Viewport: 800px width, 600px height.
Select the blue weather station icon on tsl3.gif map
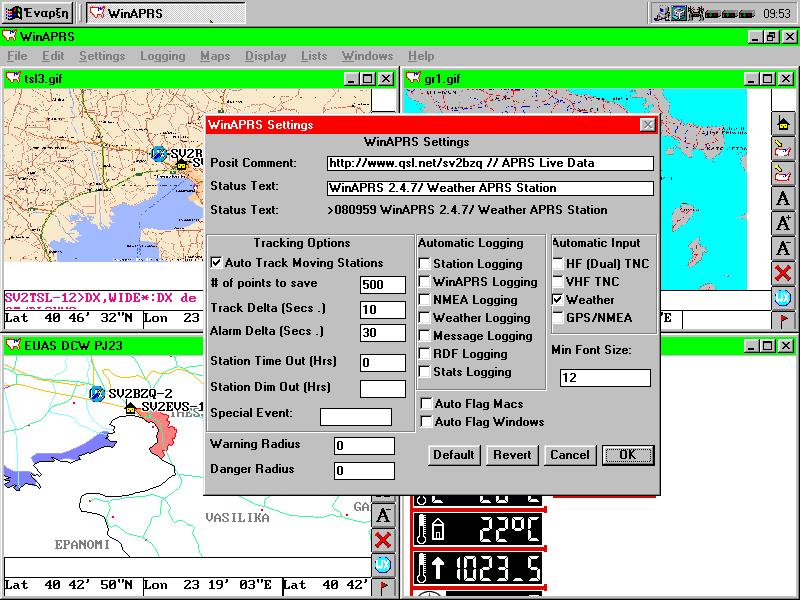(x=159, y=154)
